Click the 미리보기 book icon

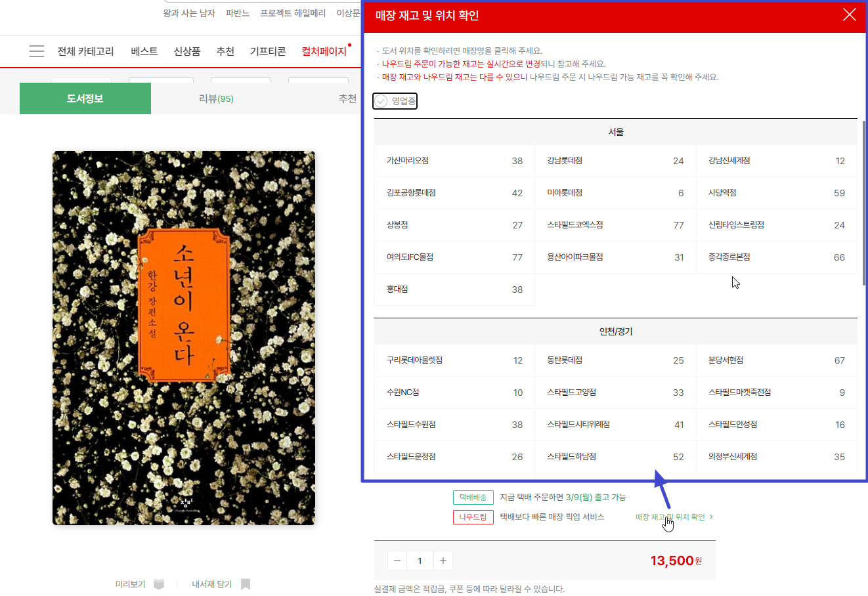tap(159, 584)
